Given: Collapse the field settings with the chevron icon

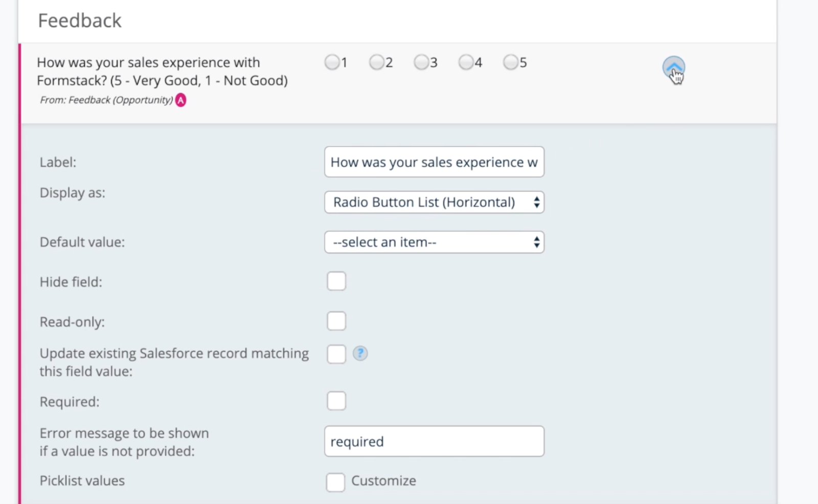Looking at the screenshot, I should tap(673, 67).
